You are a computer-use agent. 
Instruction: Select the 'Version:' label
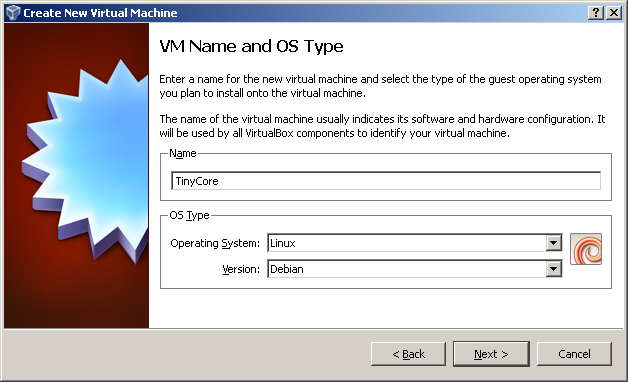241,269
